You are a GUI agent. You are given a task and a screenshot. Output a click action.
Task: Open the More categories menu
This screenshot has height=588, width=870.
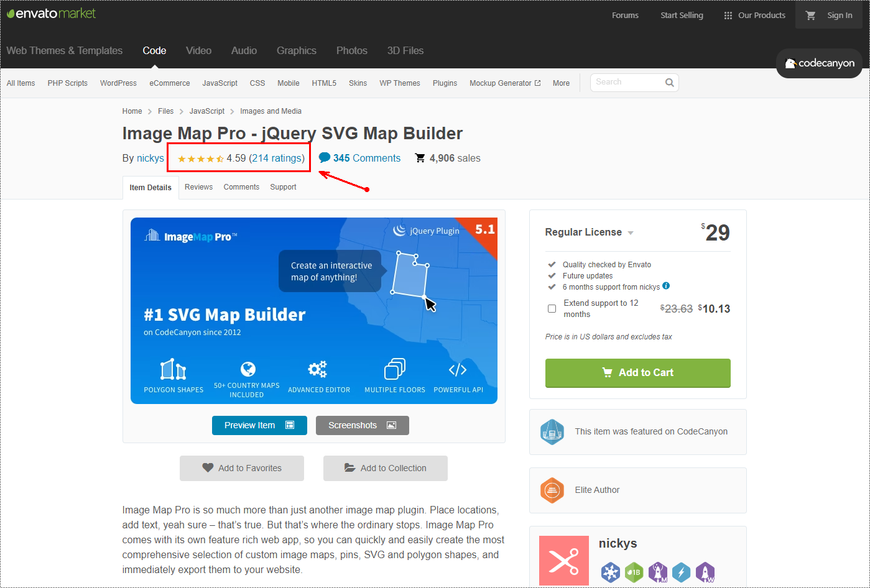[x=561, y=83]
